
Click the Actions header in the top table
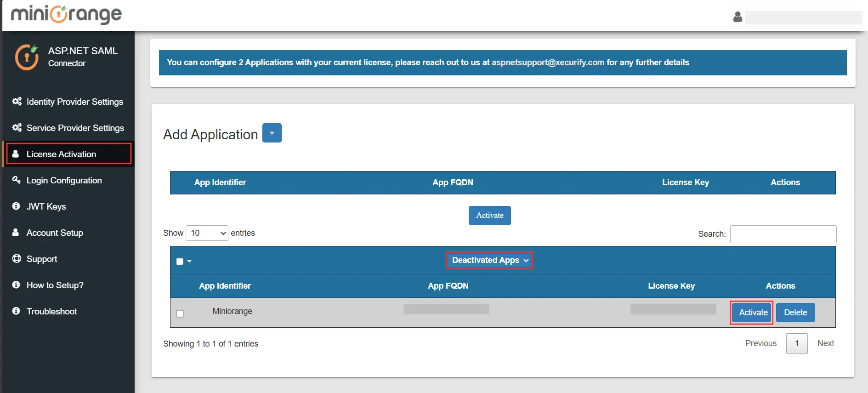point(785,182)
